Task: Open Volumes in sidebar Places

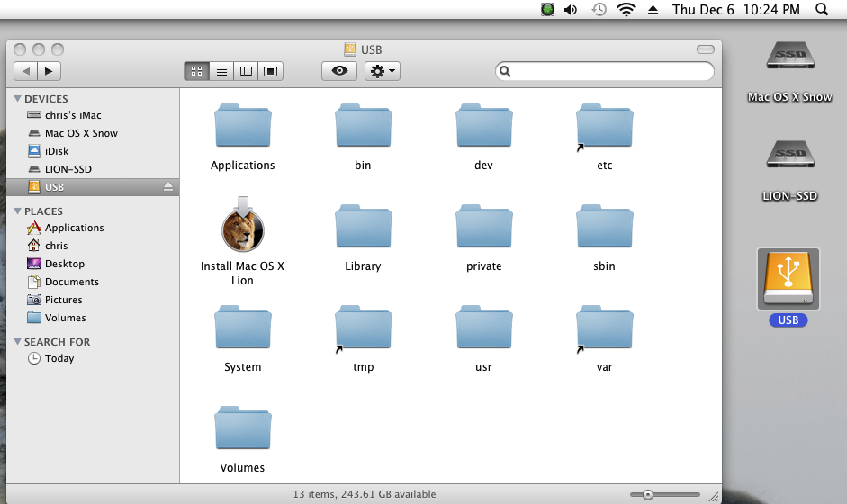Action: [93, 318]
